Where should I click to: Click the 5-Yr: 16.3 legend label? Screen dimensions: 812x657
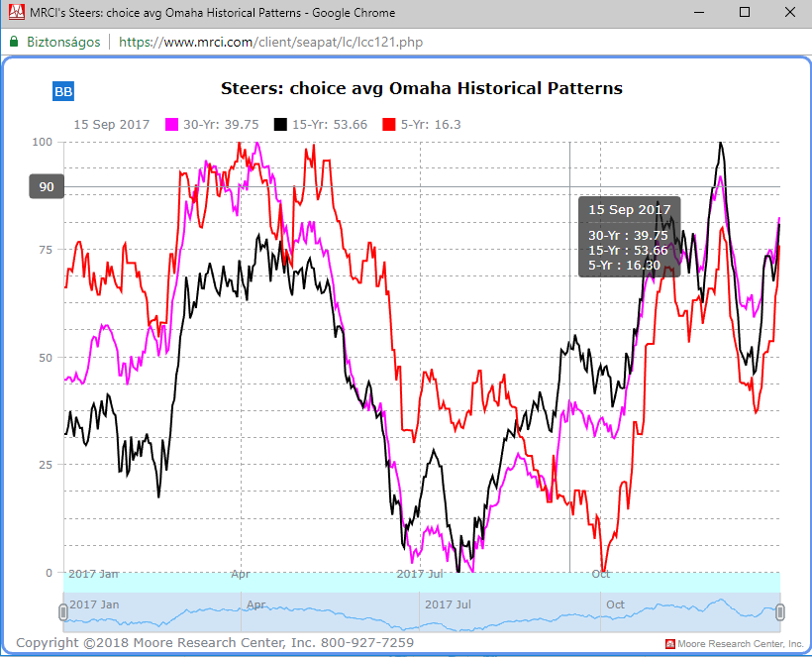[431, 124]
